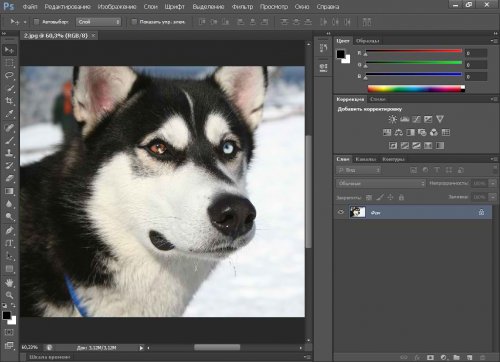Add a Channel Mixer adjustment

tap(434, 132)
